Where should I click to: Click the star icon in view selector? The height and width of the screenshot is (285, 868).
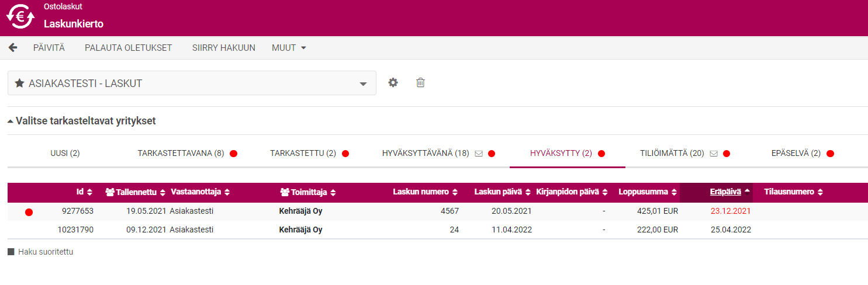point(19,84)
